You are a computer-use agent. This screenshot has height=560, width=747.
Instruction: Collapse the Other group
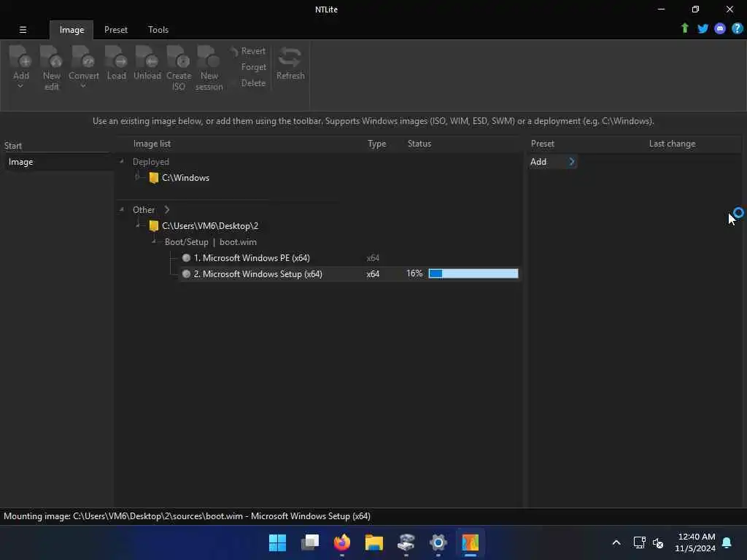122,209
